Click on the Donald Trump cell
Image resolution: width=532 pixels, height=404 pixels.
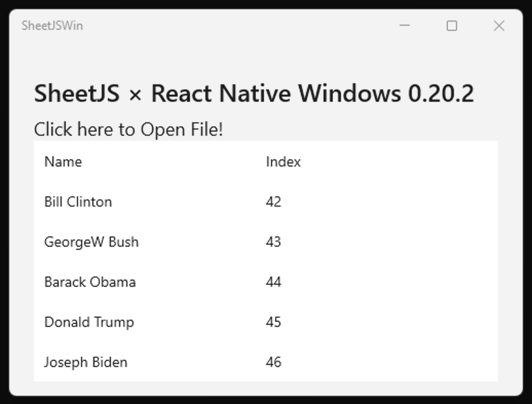pos(89,322)
